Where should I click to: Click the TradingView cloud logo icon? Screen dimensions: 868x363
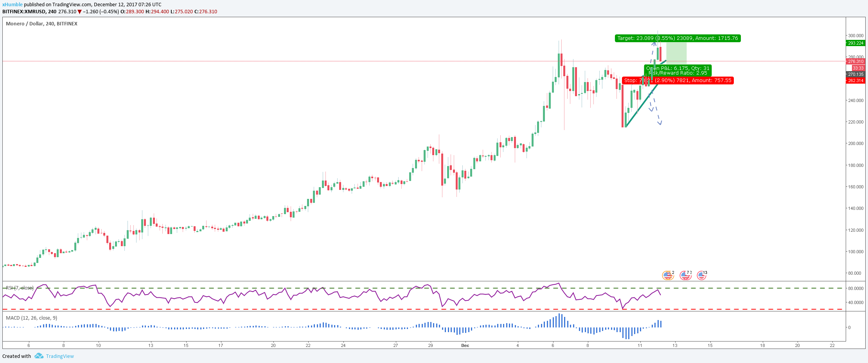39,356
